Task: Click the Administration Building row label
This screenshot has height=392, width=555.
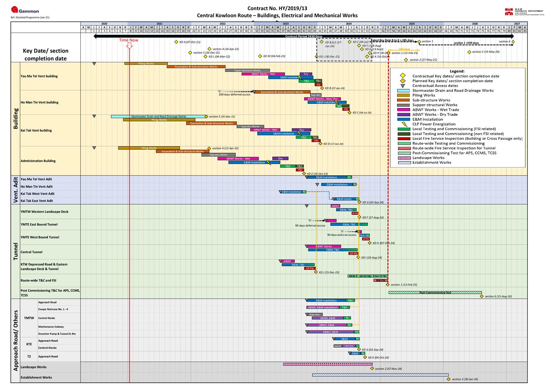Action: coord(38,161)
